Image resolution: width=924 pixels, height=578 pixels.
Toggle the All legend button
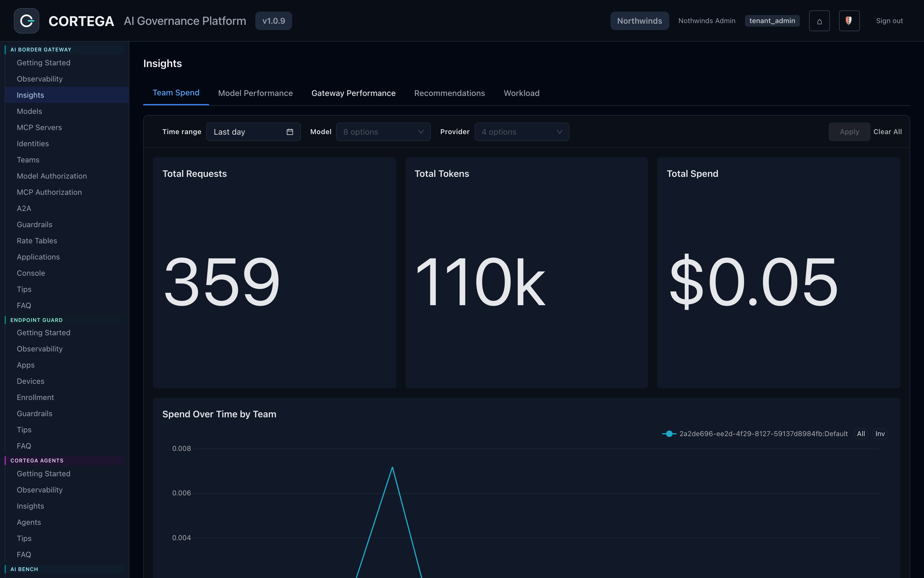(x=860, y=434)
